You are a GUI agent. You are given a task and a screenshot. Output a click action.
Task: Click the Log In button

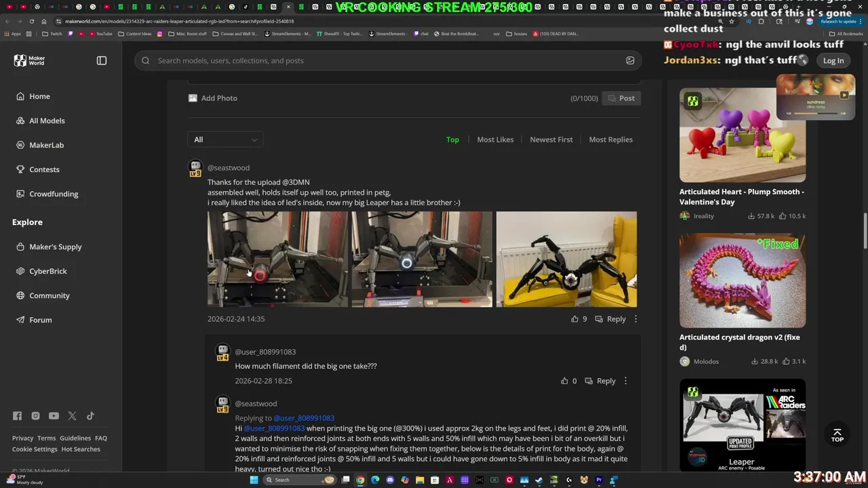[x=833, y=60]
